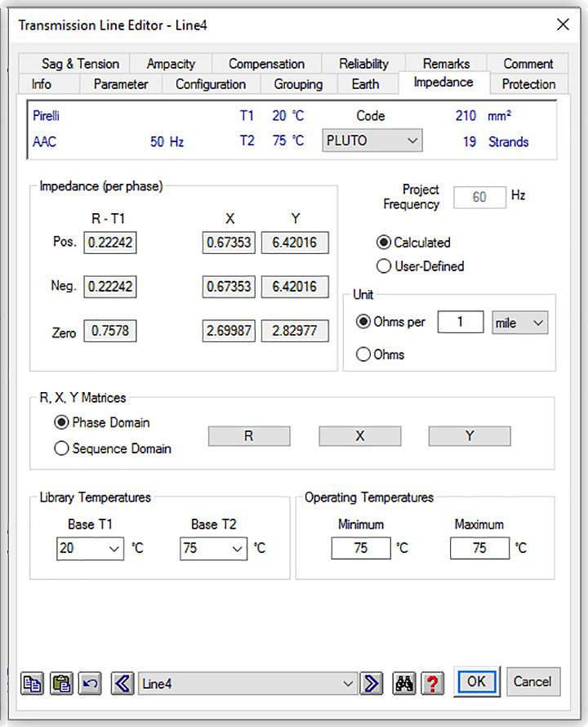Screen dimensions: 588x727
Task: Open the mile unit dropdown
Action: [520, 322]
